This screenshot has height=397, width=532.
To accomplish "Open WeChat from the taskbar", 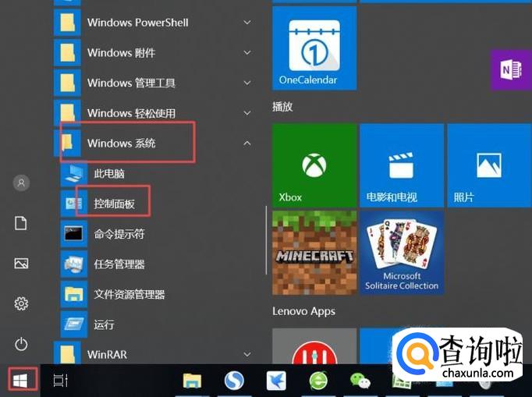I will 360,380.
